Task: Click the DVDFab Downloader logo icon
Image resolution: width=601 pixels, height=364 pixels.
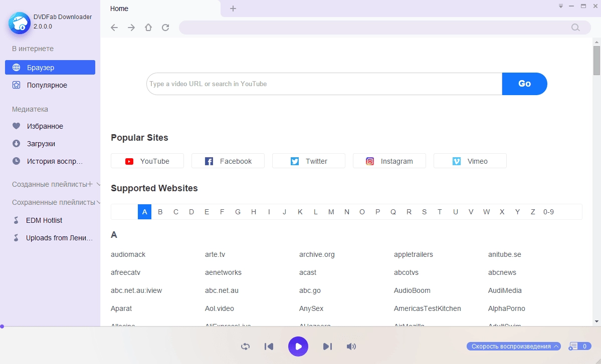Action: (20, 23)
